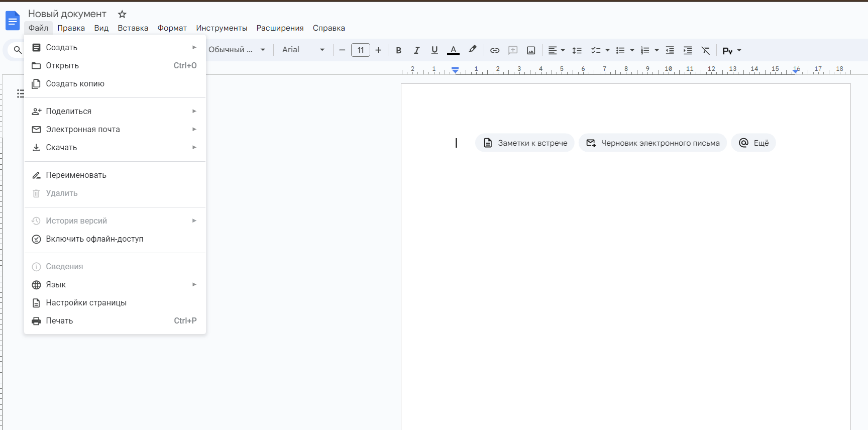This screenshot has height=430, width=868.
Task: Open the text color picker
Action: tap(453, 50)
